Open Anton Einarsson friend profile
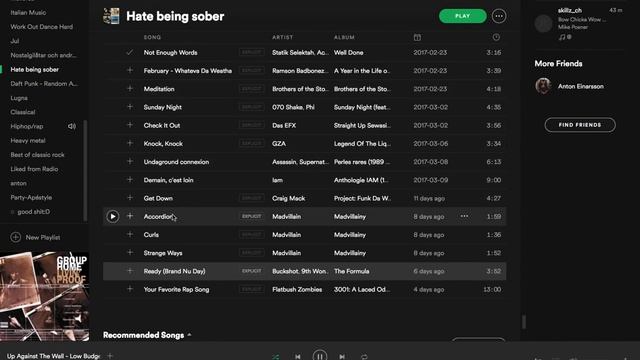The width and height of the screenshot is (640, 360). pyautogui.click(x=581, y=87)
